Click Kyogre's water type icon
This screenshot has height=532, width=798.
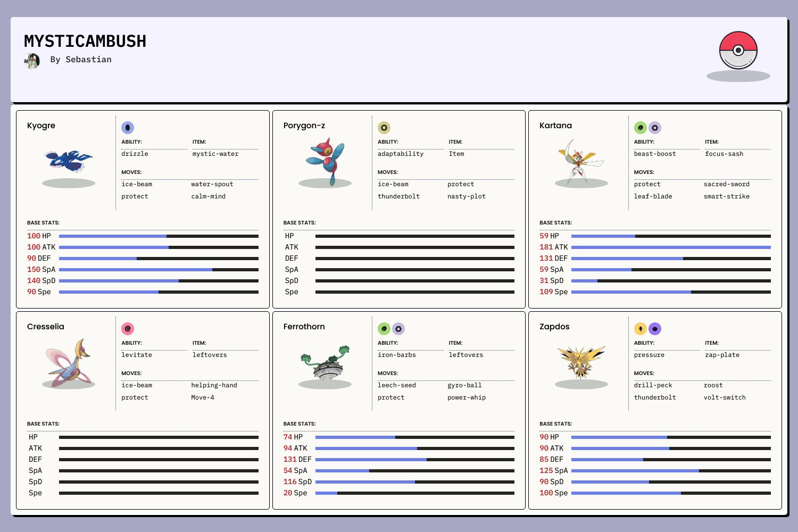128,128
